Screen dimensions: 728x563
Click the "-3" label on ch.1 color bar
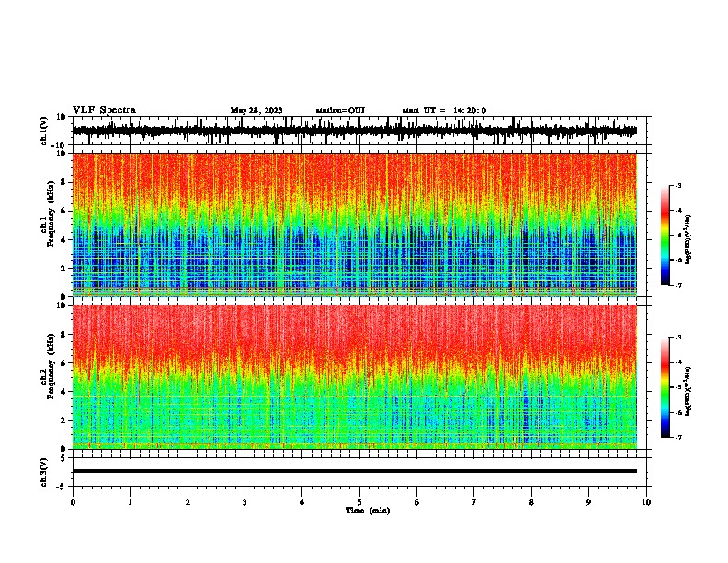[x=678, y=185]
